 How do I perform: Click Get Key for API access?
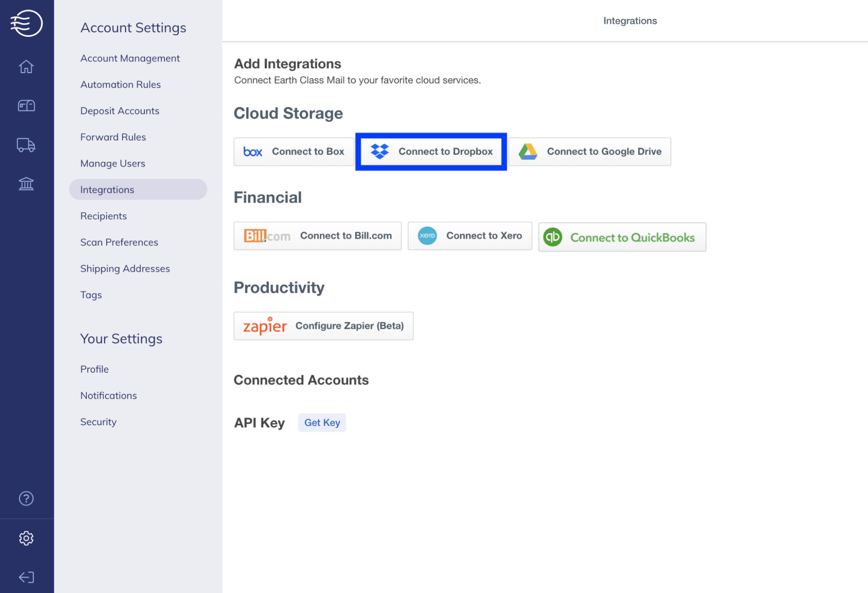321,422
